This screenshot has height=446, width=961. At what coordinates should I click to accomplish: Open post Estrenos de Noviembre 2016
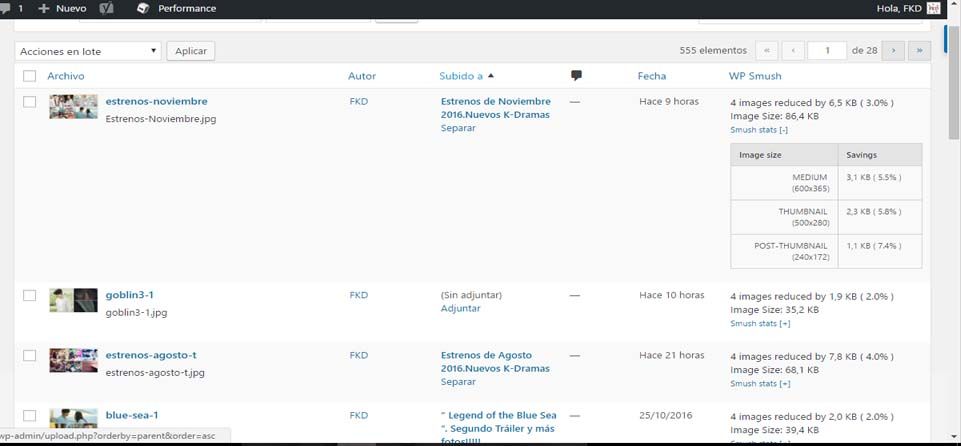point(495,108)
